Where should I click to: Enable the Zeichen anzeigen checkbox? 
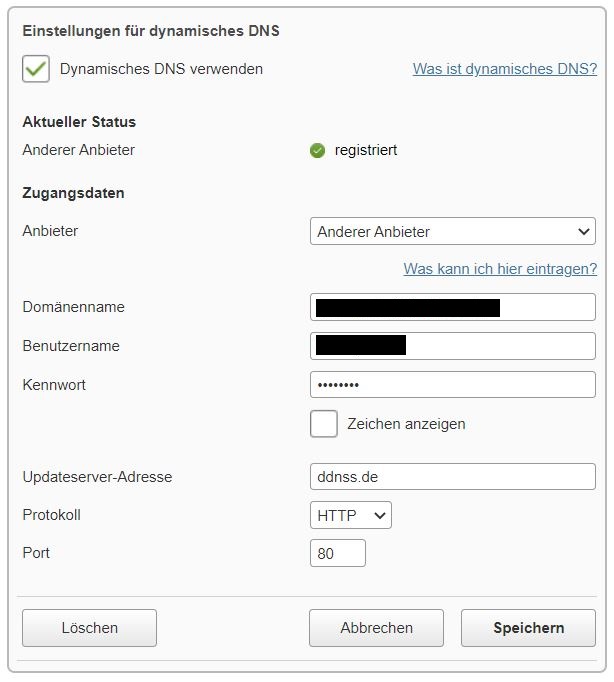tap(324, 424)
